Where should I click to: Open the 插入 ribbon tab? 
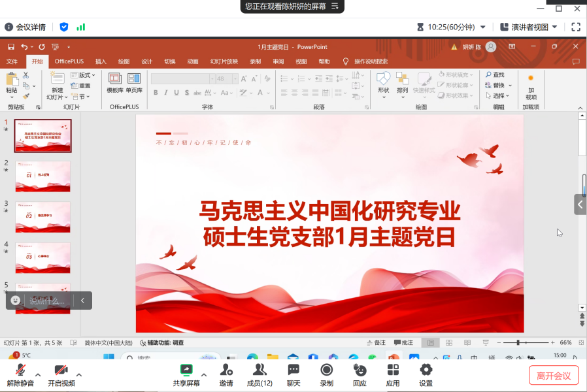pyautogui.click(x=101, y=61)
